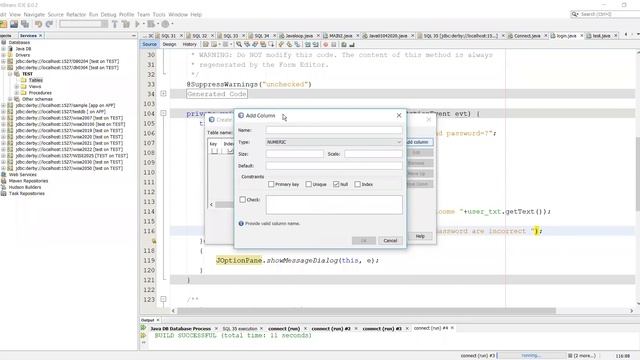Open the Navigate menu
The image size is (640, 360).
34,14
